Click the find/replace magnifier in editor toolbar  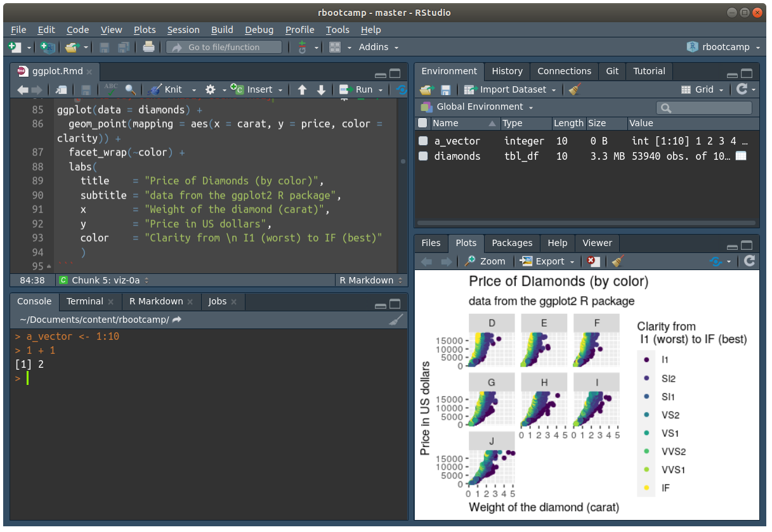click(130, 89)
